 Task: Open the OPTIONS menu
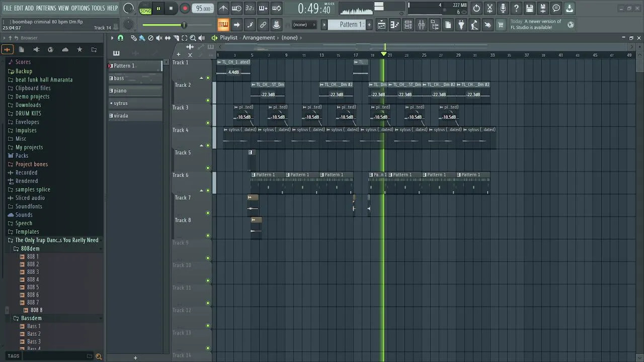click(x=80, y=8)
